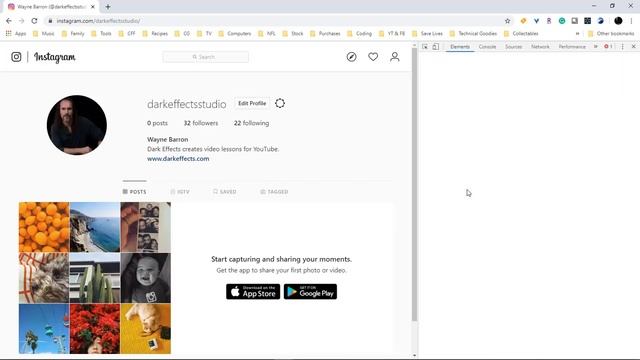This screenshot has height=360, width=640.
Task: Open the Coding bookmarks folder
Action: point(360,33)
